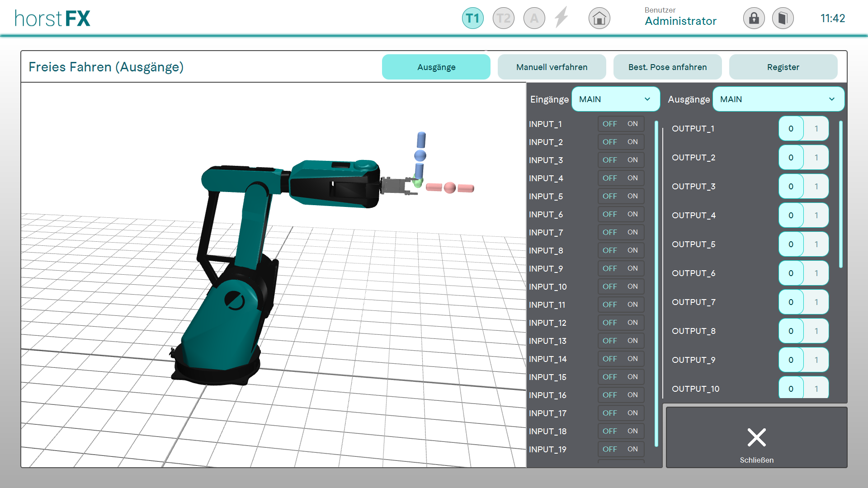Click Administrator user label
The width and height of the screenshot is (868, 488).
680,21
